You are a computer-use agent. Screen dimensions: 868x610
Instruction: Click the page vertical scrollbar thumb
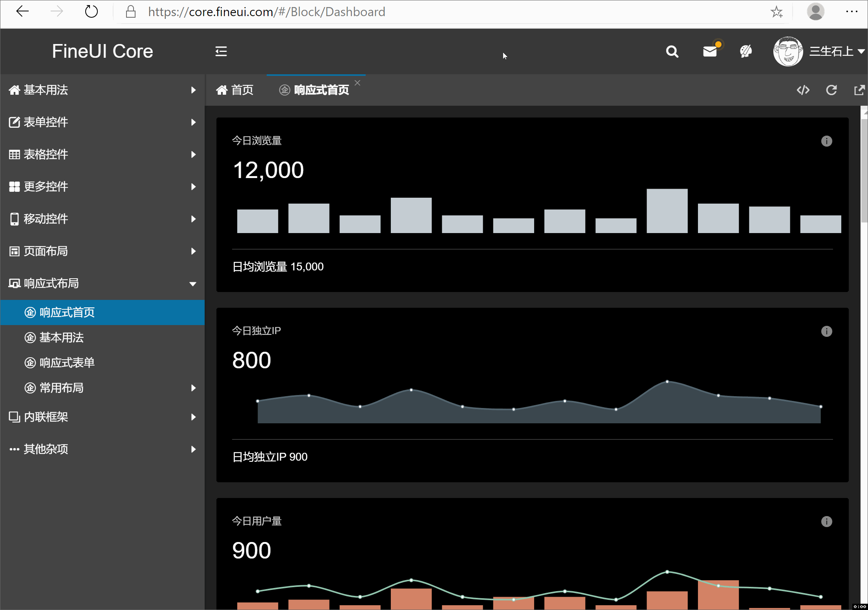tap(864, 170)
